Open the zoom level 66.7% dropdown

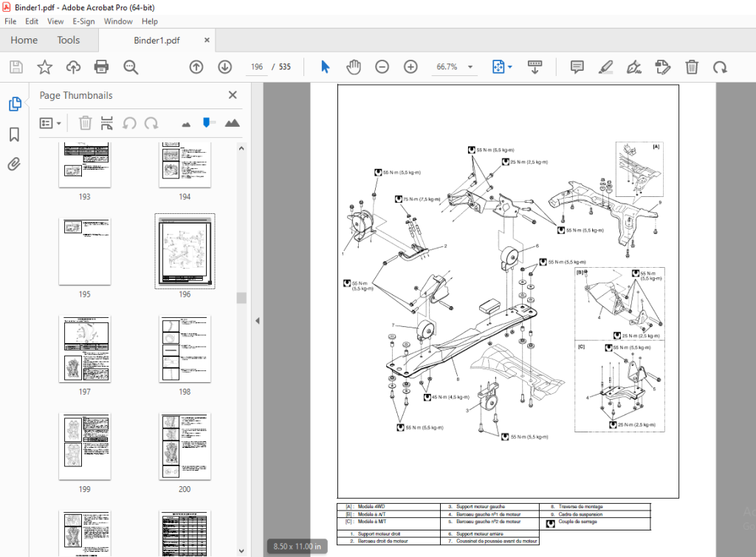coord(470,67)
